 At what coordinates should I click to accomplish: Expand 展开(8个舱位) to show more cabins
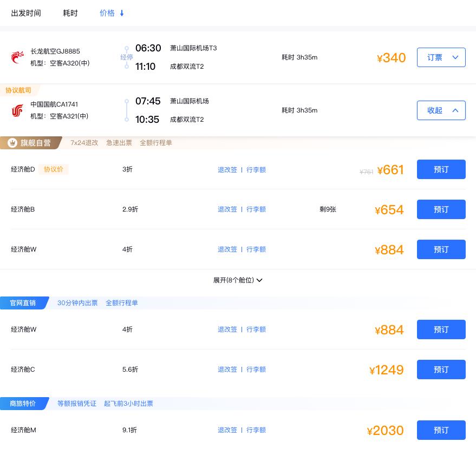238,280
